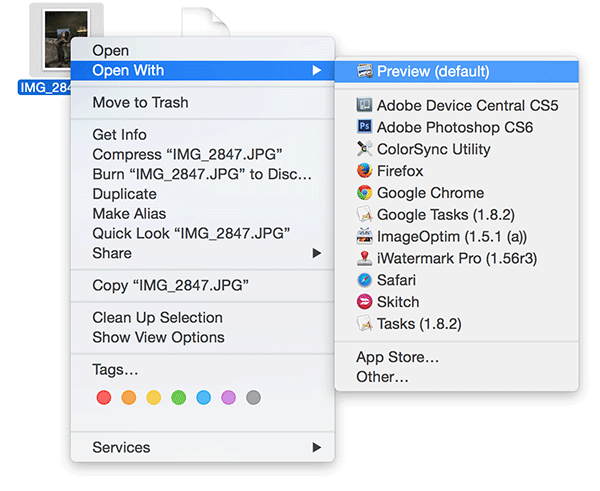
Task: Select Burn "IMG_2847.JPG" to Disc…
Action: [202, 174]
